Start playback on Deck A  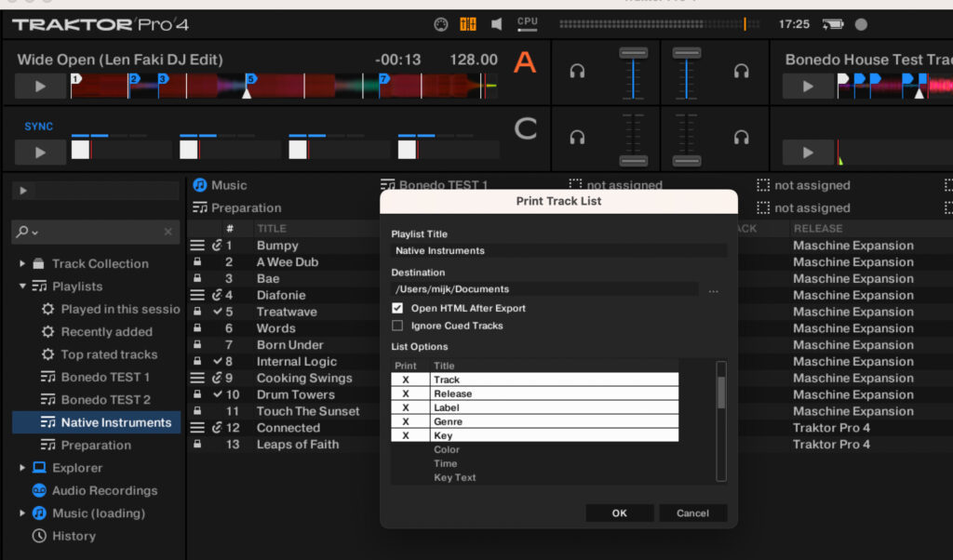coord(40,87)
